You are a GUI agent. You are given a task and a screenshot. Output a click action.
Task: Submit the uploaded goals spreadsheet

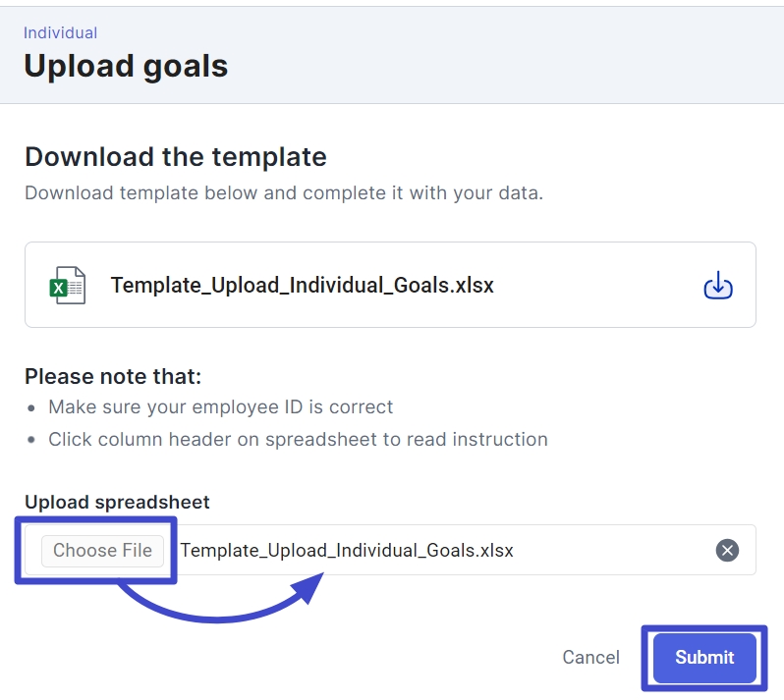704,657
